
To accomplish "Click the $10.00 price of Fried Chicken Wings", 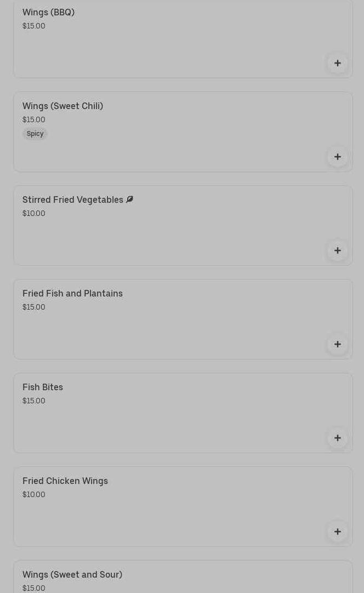I will (x=34, y=494).
